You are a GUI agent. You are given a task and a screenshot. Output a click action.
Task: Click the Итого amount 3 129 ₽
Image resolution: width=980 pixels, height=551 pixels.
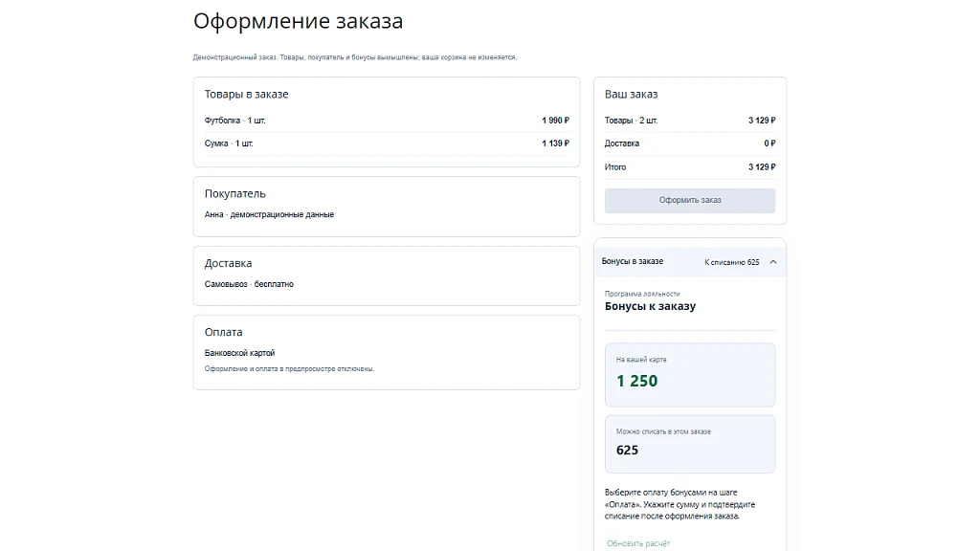[762, 167]
